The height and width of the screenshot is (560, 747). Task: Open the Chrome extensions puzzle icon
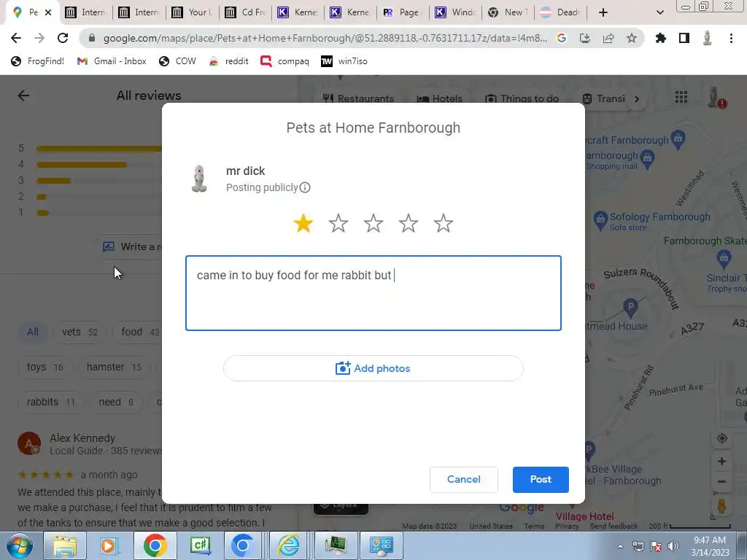click(661, 38)
